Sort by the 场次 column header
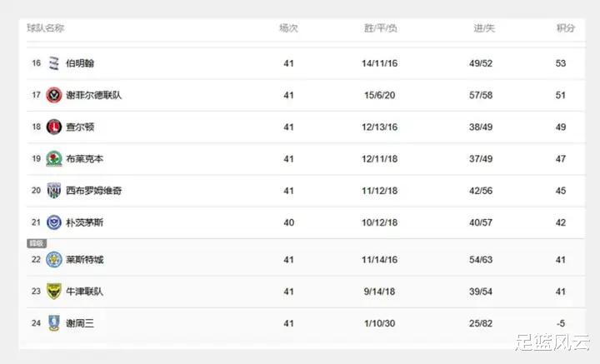This screenshot has height=364, width=600. [x=288, y=27]
